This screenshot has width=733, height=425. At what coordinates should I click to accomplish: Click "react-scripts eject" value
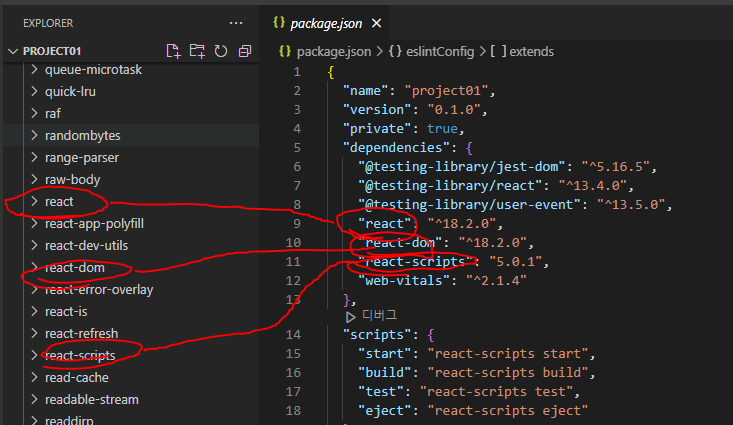(x=508, y=411)
